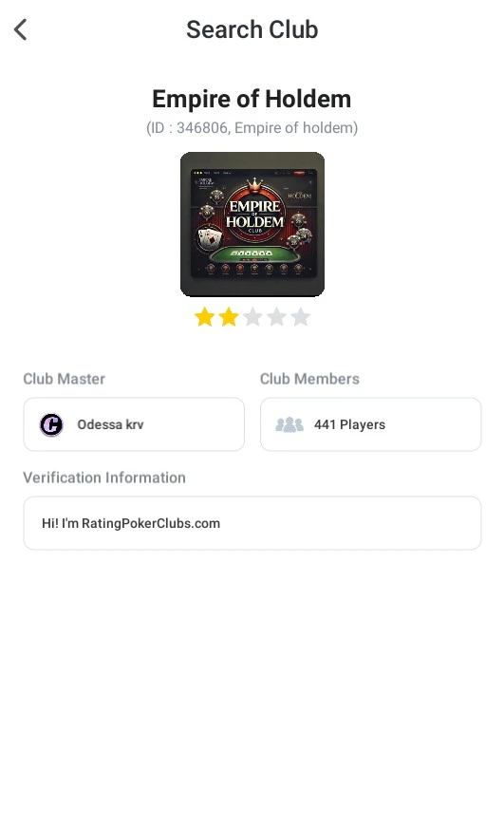Go back with the left arrow icon
The width and height of the screenshot is (504, 825).
point(21,29)
